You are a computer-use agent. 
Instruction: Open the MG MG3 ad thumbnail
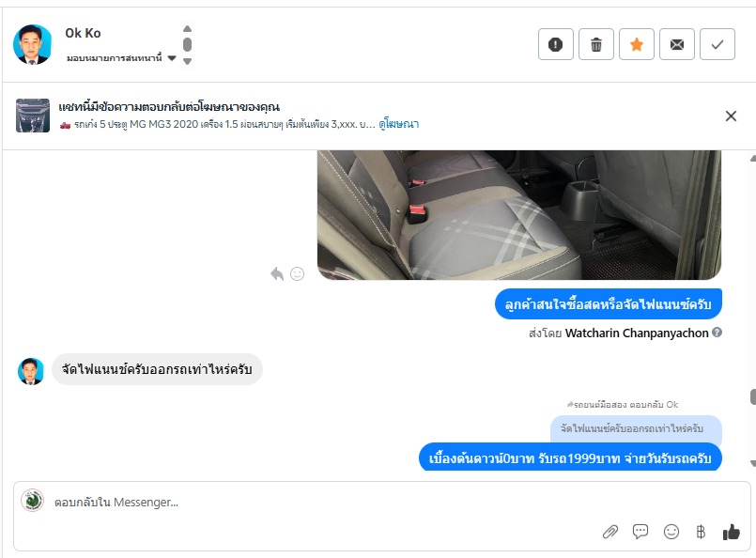click(33, 116)
